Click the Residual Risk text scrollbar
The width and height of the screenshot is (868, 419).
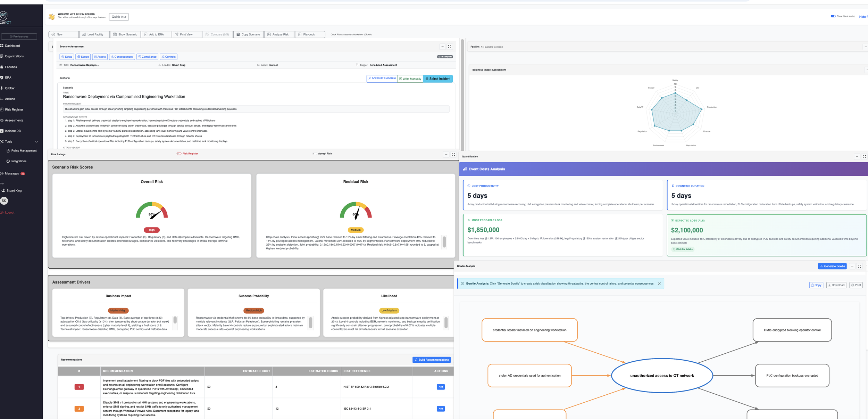click(x=444, y=241)
